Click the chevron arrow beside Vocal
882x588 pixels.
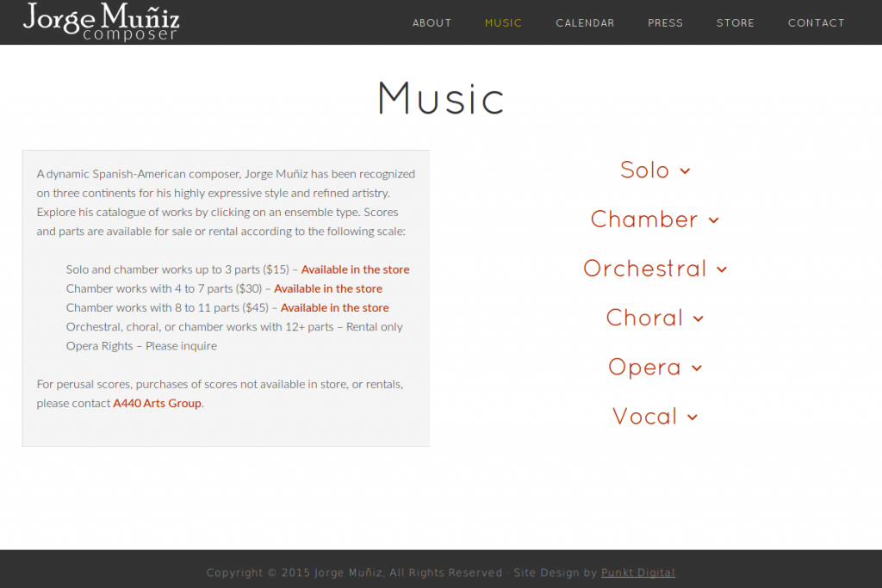tap(693, 417)
